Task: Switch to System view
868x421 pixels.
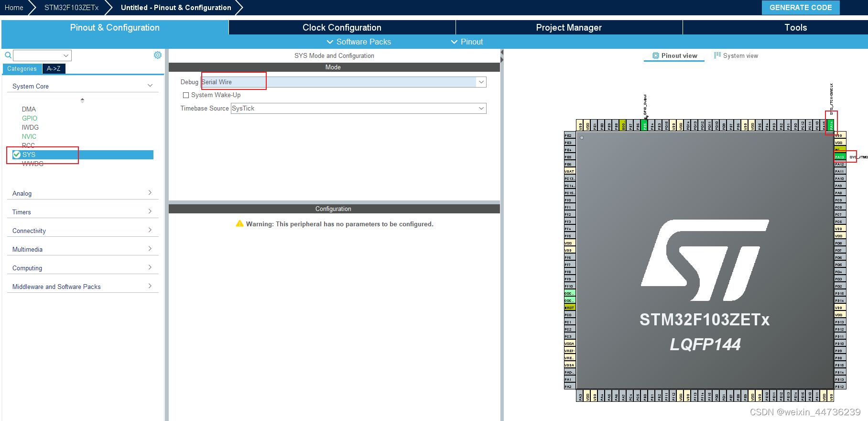Action: [736, 55]
